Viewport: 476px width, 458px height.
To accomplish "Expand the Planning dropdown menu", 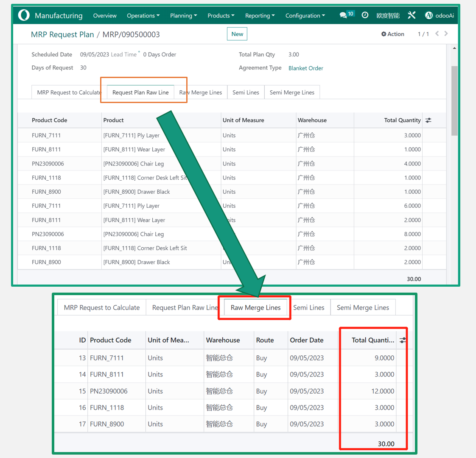I will (x=183, y=16).
